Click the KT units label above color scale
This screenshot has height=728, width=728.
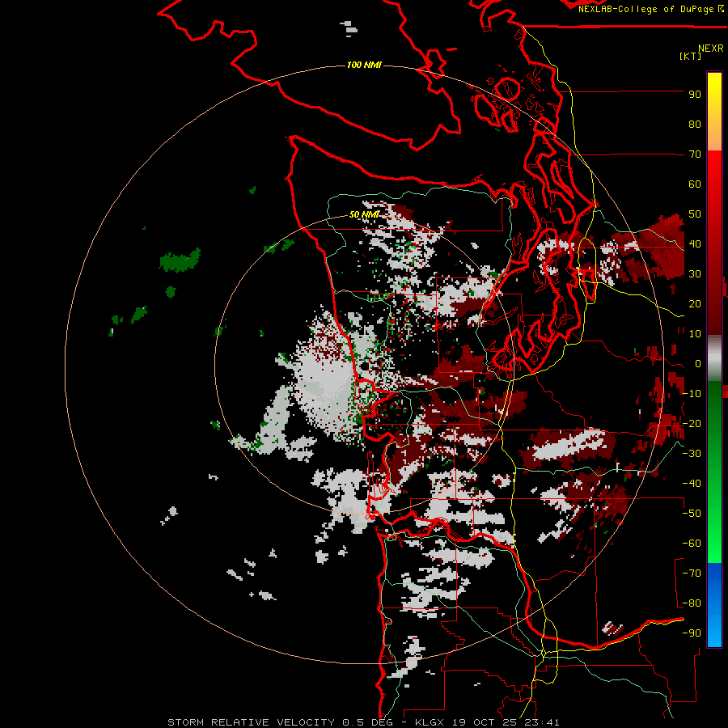(690, 56)
